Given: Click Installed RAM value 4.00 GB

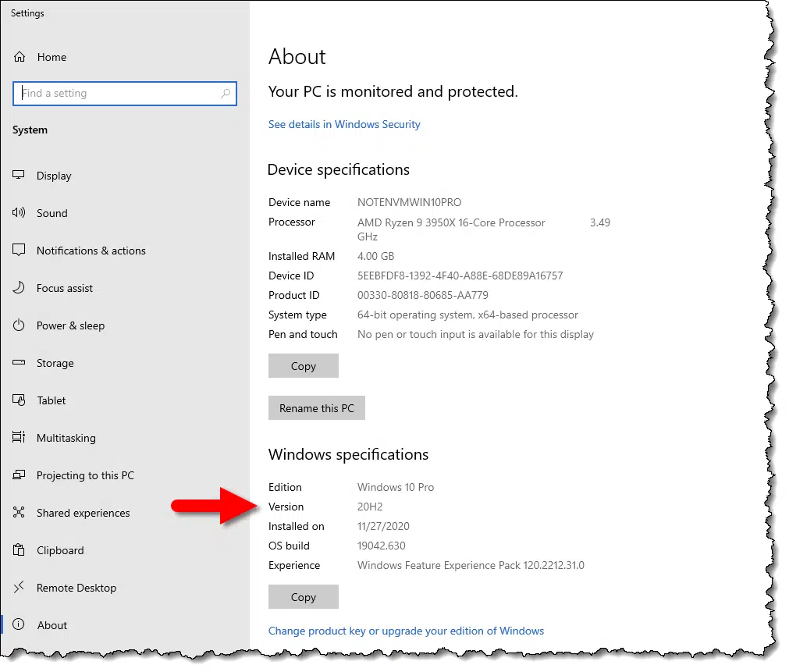Looking at the screenshot, I should pyautogui.click(x=375, y=256).
